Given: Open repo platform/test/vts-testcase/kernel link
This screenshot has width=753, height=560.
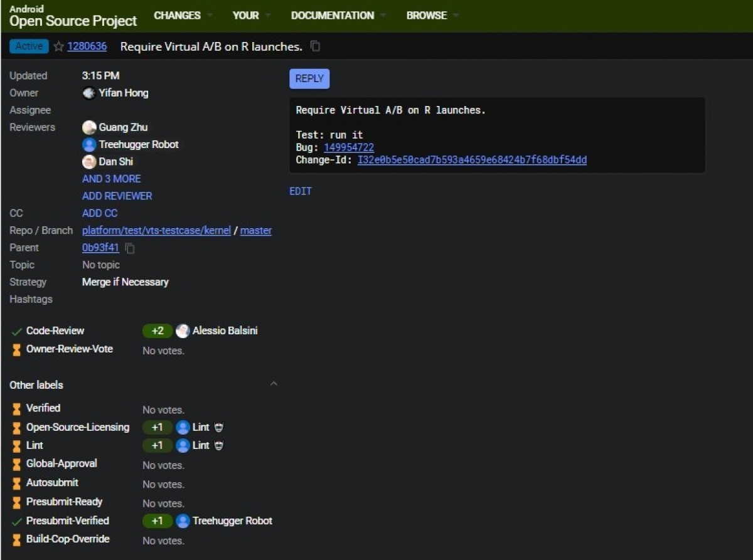Looking at the screenshot, I should (157, 231).
